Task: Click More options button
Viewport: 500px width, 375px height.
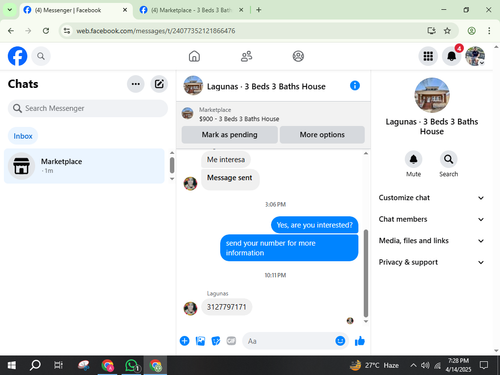Action: (x=322, y=135)
